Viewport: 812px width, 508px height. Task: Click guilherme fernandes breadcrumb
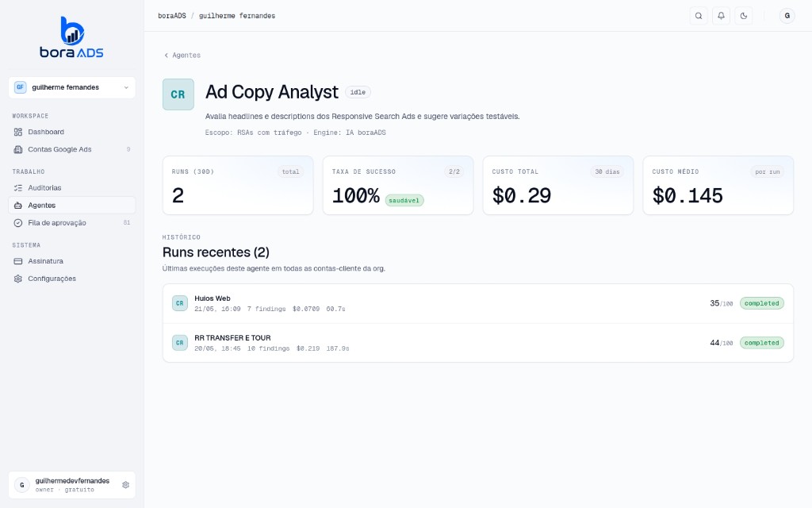pyautogui.click(x=237, y=16)
